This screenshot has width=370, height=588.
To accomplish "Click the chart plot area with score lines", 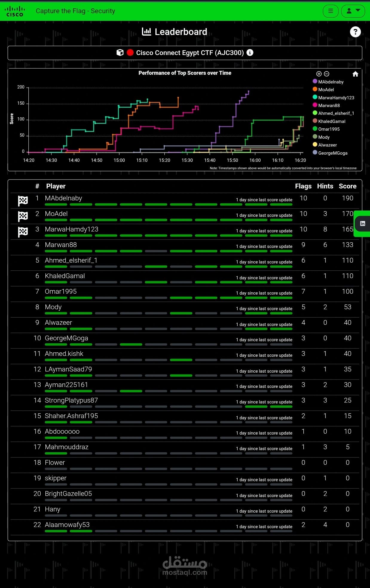I will 166,120.
